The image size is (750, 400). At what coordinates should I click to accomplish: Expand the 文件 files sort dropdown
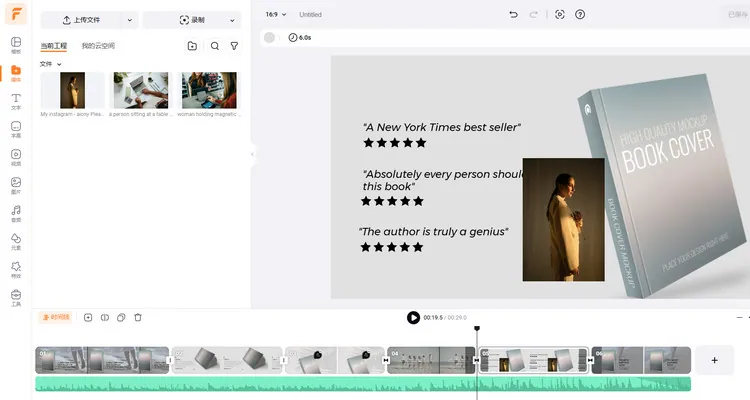[51, 64]
